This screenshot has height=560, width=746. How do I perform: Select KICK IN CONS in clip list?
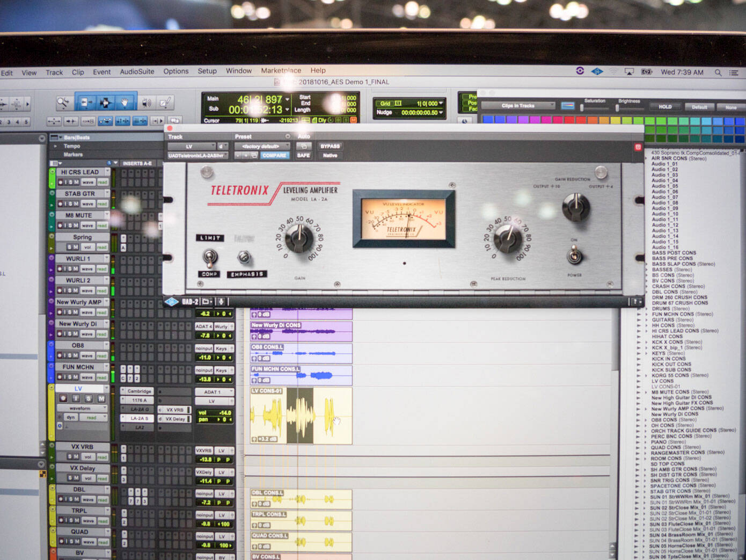point(668,359)
